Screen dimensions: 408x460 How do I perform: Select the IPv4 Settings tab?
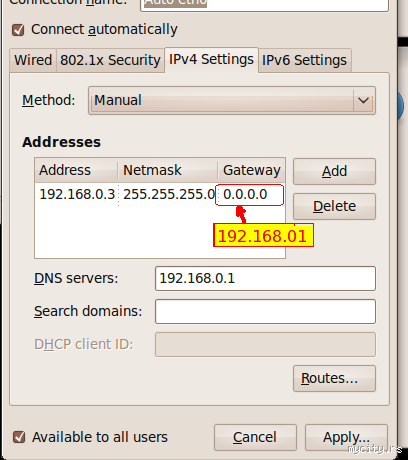[x=211, y=60]
